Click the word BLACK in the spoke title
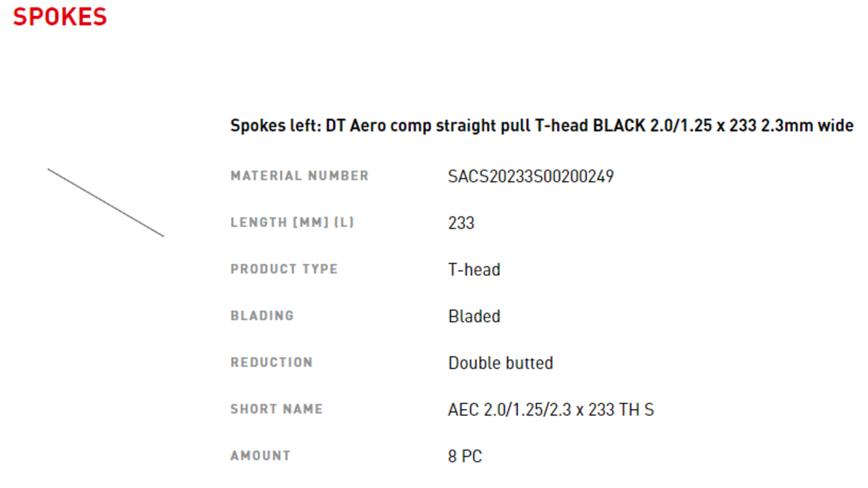Viewport: 868px width, 488px height. pos(619,126)
